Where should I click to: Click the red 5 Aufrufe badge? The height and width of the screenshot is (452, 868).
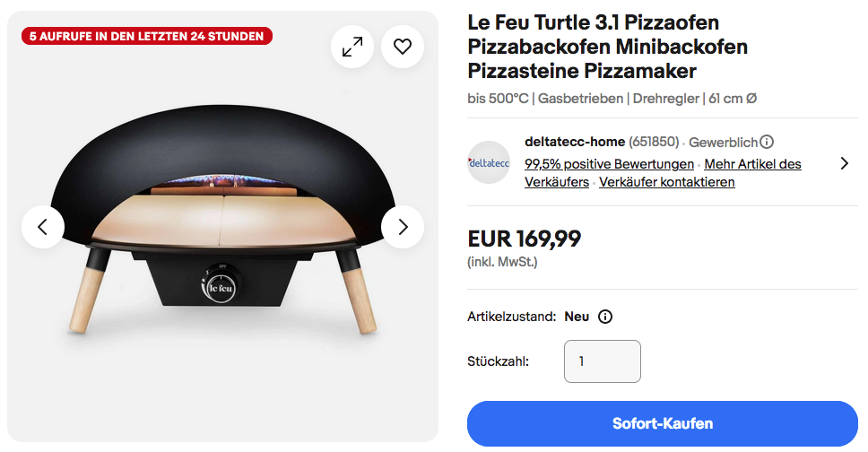tap(147, 36)
